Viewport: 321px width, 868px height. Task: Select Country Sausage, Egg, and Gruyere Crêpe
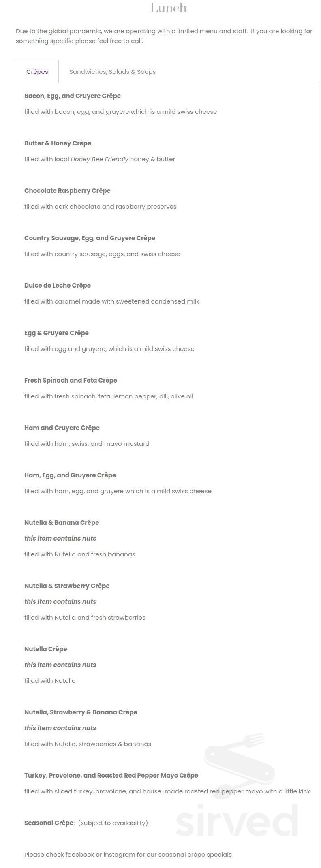90,238
